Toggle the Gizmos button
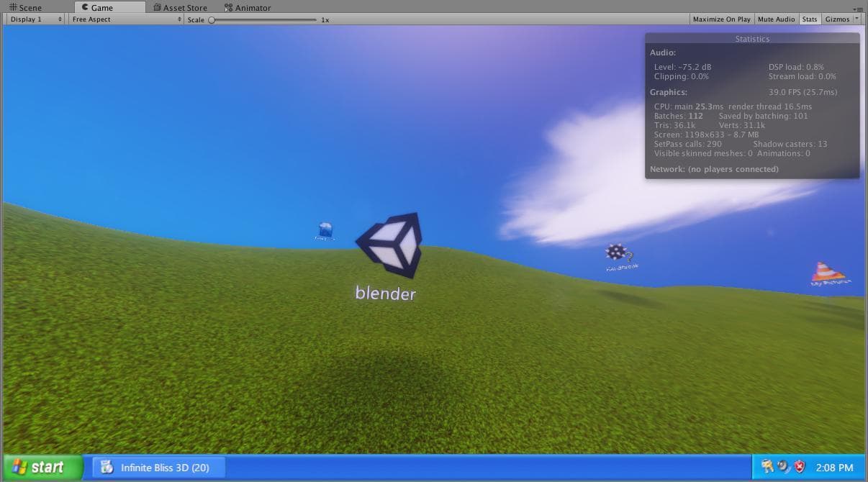The height and width of the screenshot is (482, 868). coord(837,19)
